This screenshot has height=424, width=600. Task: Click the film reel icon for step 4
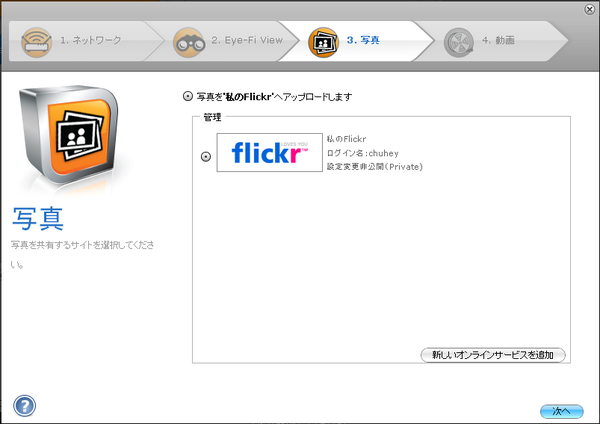click(458, 42)
